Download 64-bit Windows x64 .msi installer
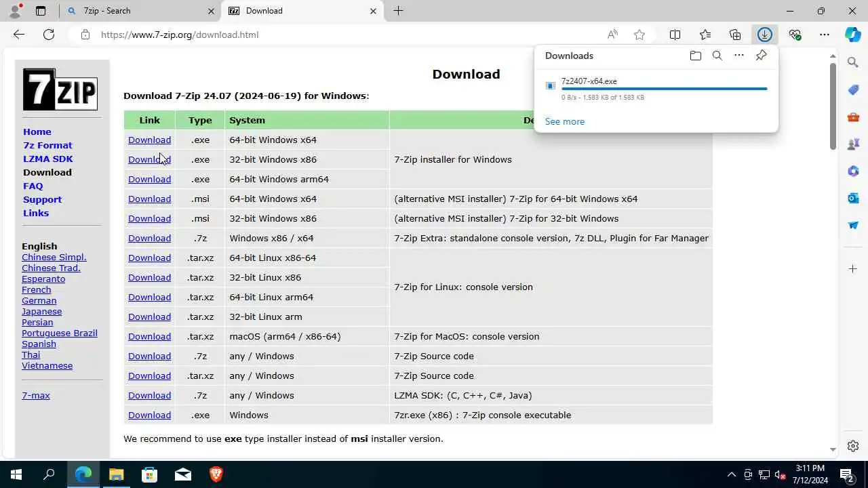Image resolution: width=868 pixels, height=488 pixels. [x=149, y=199]
